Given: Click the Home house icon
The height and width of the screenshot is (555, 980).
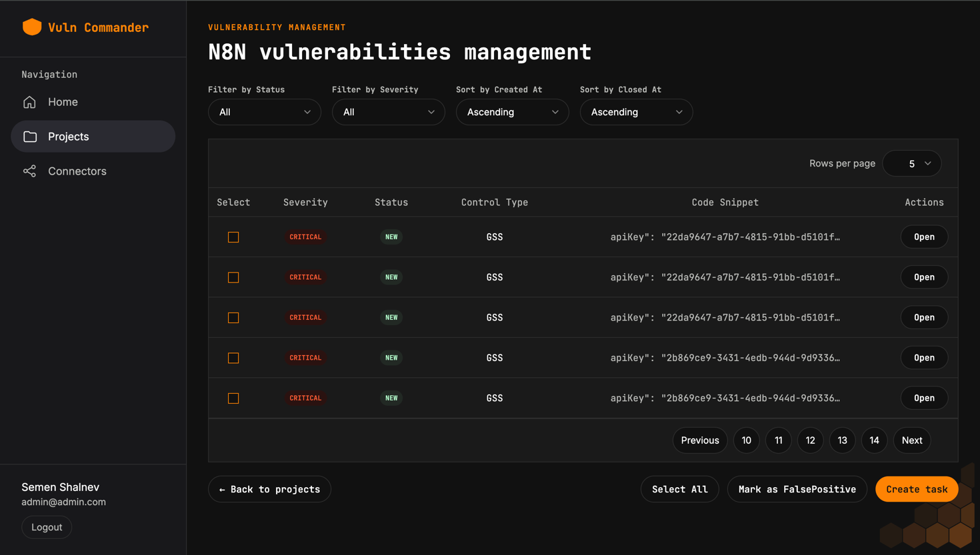Looking at the screenshot, I should pos(29,102).
